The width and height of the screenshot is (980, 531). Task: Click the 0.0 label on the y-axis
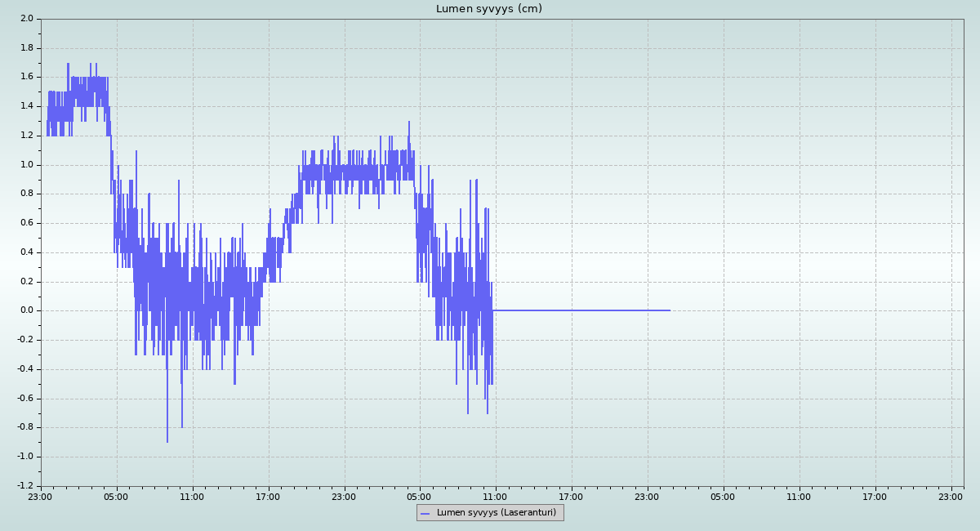pos(26,310)
